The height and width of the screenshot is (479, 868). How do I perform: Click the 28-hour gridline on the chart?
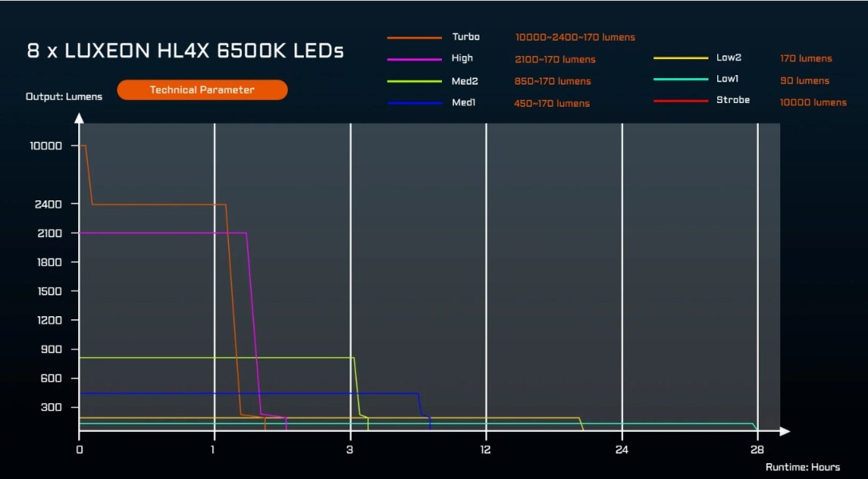pos(756,279)
